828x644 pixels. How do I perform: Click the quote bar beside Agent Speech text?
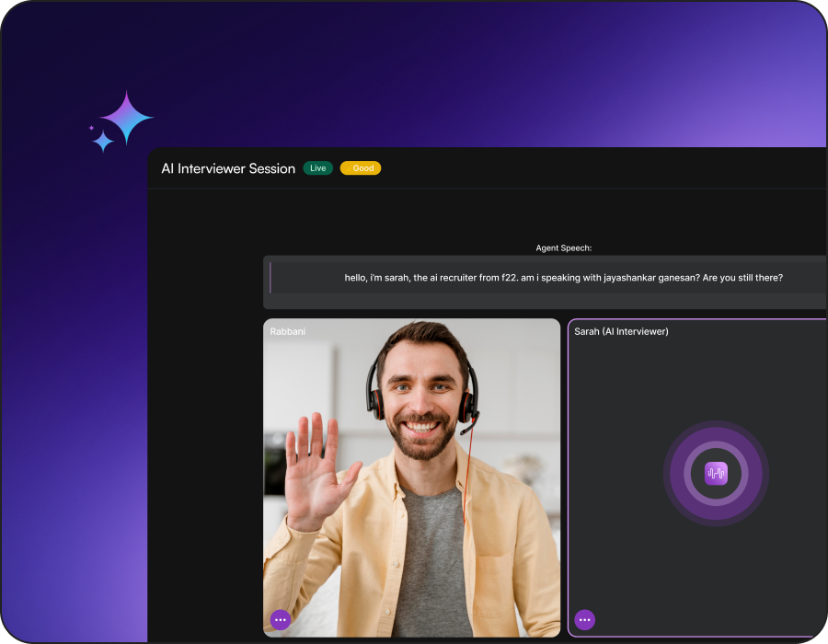[x=270, y=278]
